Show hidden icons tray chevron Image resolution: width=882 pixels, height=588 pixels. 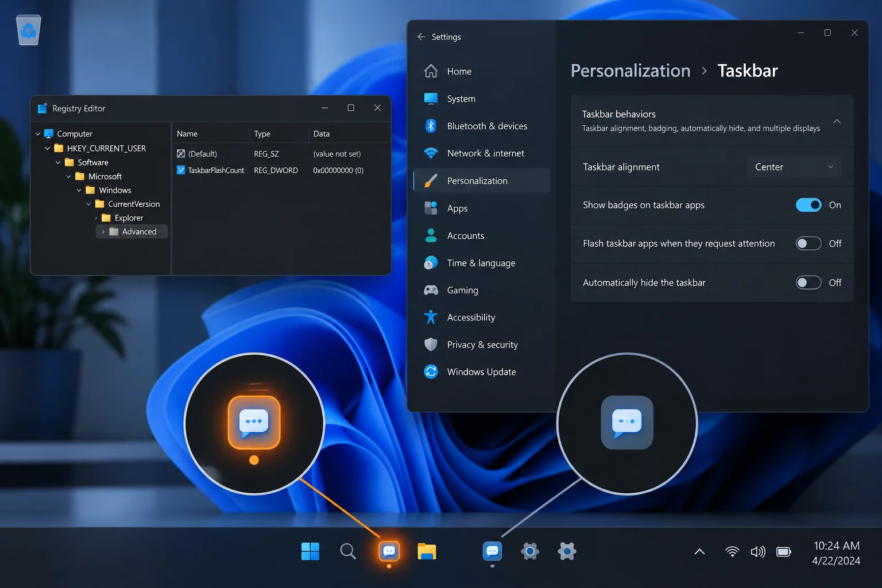[699, 552]
